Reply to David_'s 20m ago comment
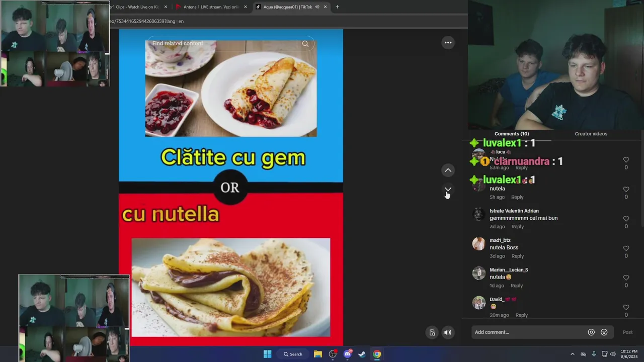 coord(521,315)
